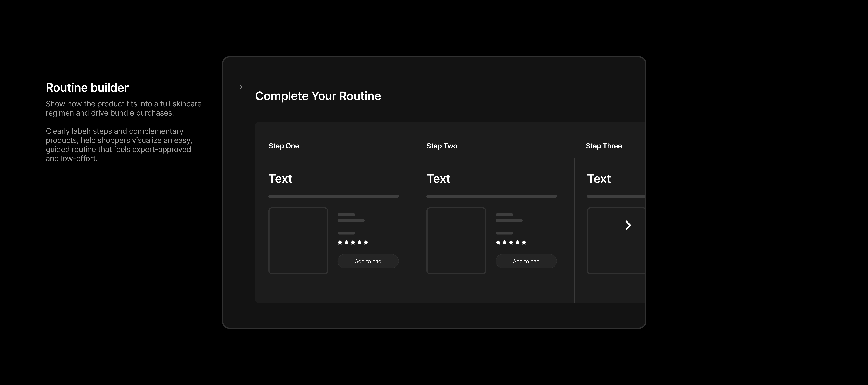Click the Text title in Step One
The width and height of the screenshot is (868, 385).
pyautogui.click(x=280, y=179)
